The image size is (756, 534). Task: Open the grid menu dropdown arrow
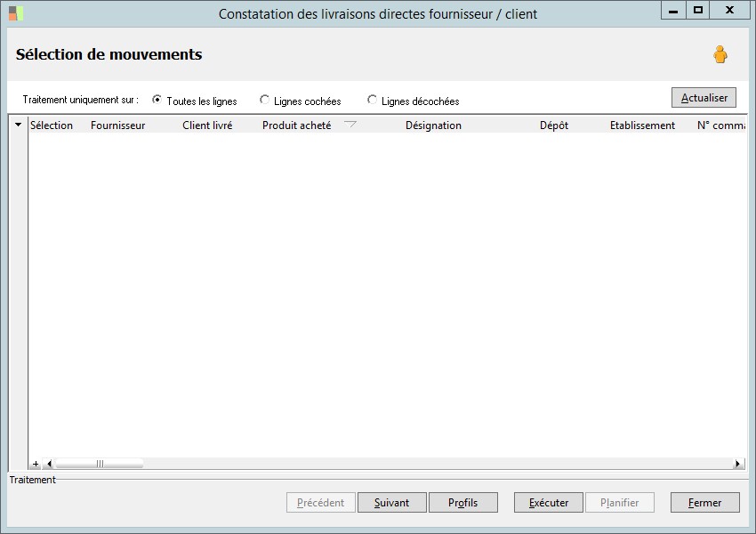18,125
